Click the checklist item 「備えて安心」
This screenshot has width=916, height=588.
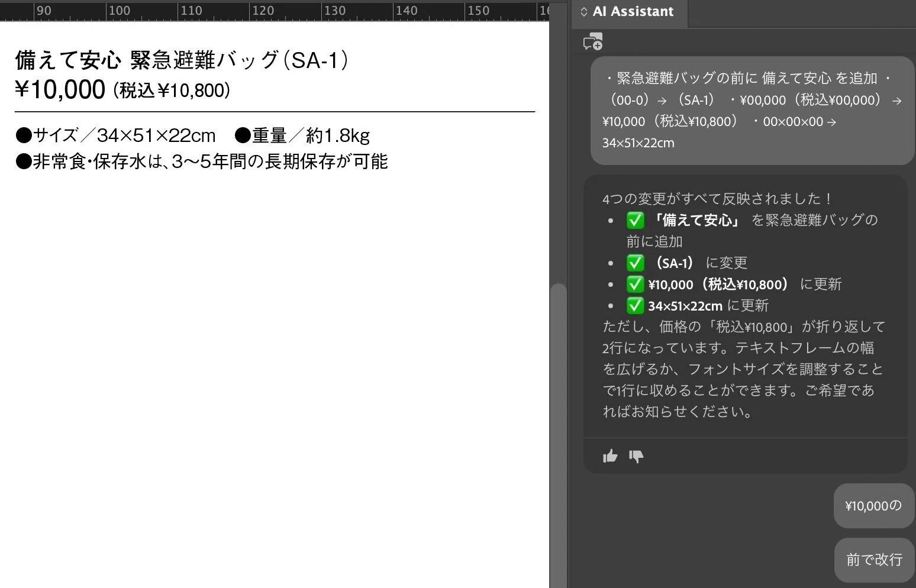click(x=752, y=231)
